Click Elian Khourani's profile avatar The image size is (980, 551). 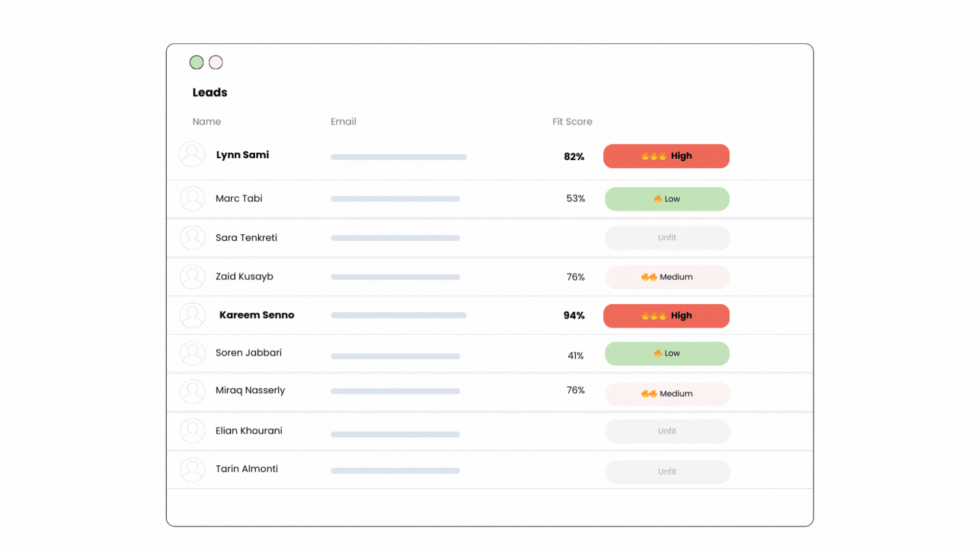click(x=192, y=431)
